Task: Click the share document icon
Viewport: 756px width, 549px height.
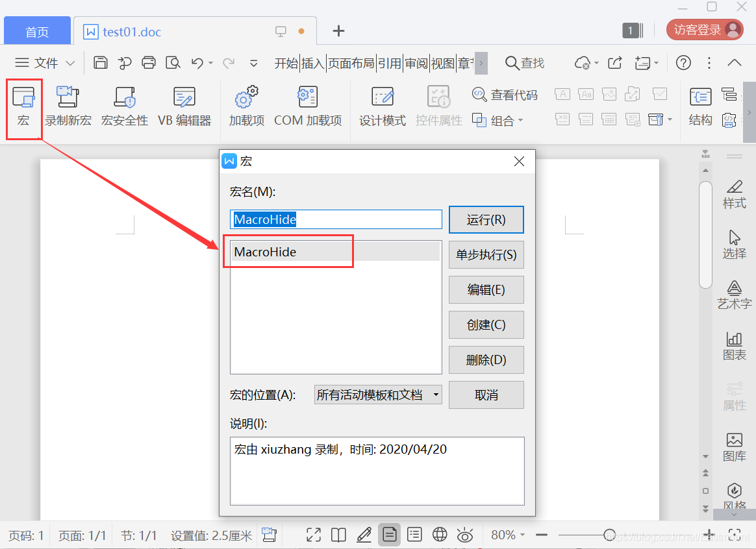Action: [x=614, y=63]
